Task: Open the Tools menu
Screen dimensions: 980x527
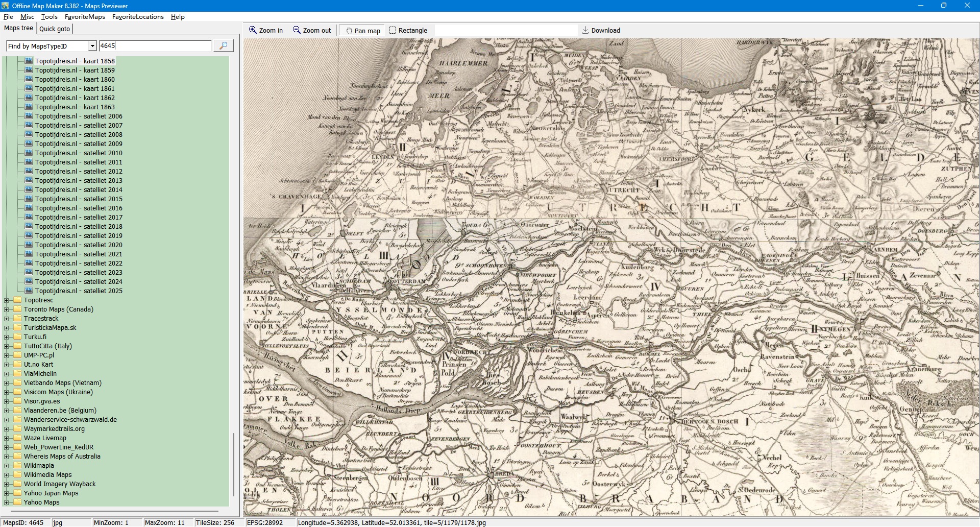Action: pos(49,17)
